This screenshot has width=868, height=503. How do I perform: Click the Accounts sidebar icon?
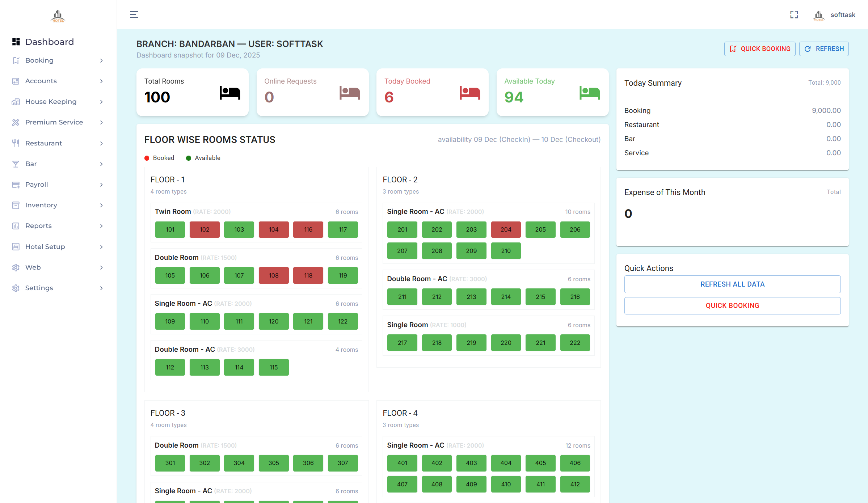click(16, 81)
